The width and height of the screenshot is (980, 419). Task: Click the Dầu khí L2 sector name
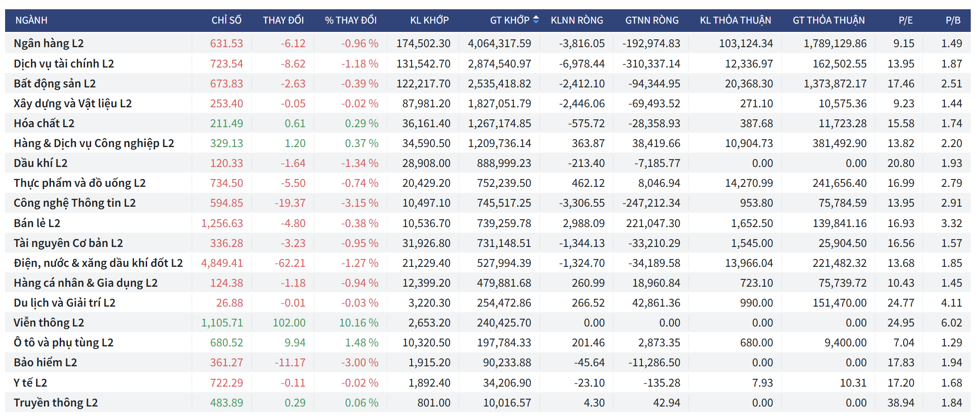41,163
